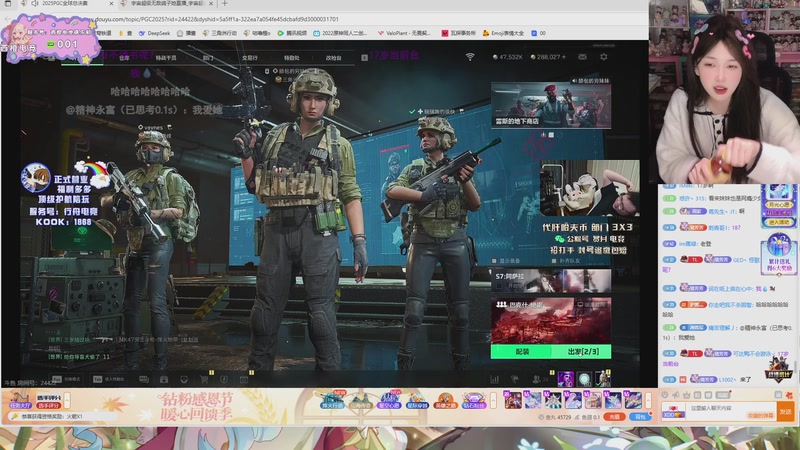Close the 2025PGC全球总决赛 browser tab

pos(111,4)
